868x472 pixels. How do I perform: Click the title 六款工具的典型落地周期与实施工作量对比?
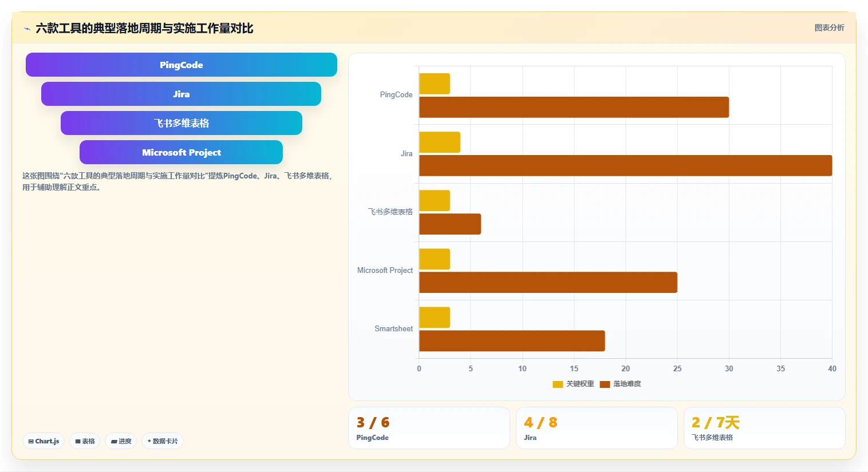click(144, 29)
